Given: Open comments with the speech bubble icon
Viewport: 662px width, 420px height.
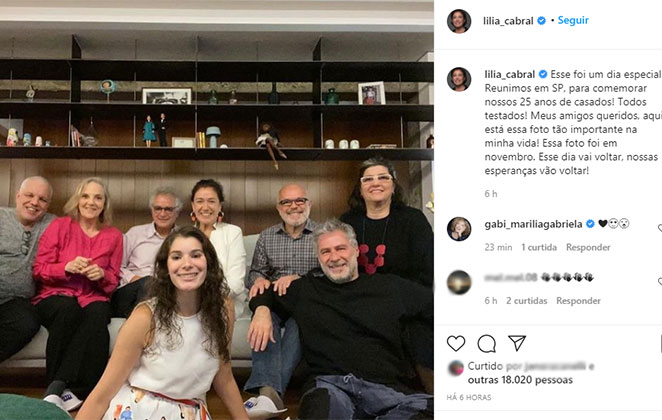Looking at the screenshot, I should pyautogui.click(x=486, y=344).
